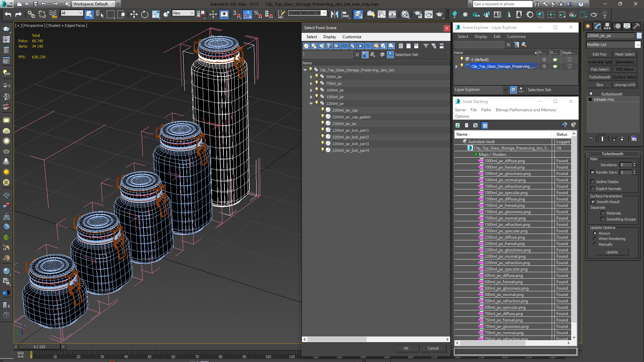
Task: Expand the 500ml_jar tree node
Action: coord(311,77)
